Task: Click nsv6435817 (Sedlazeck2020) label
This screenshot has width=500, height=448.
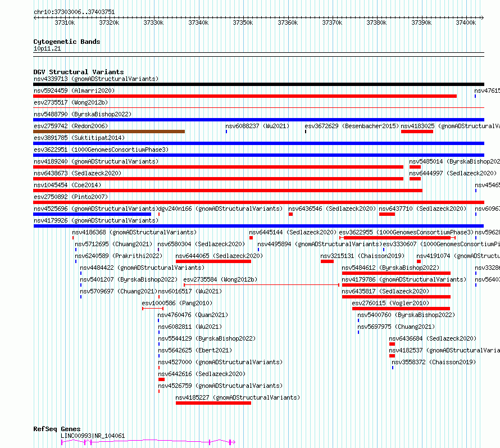Action: pyautogui.click(x=385, y=291)
